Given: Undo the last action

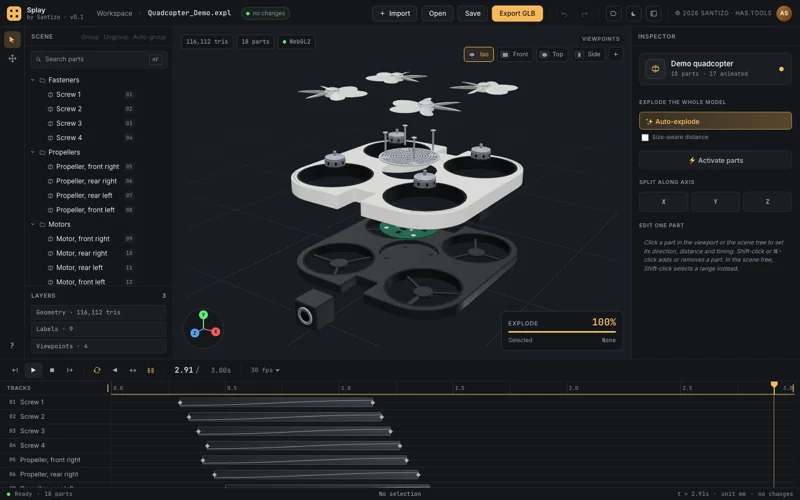Looking at the screenshot, I should click(x=564, y=14).
